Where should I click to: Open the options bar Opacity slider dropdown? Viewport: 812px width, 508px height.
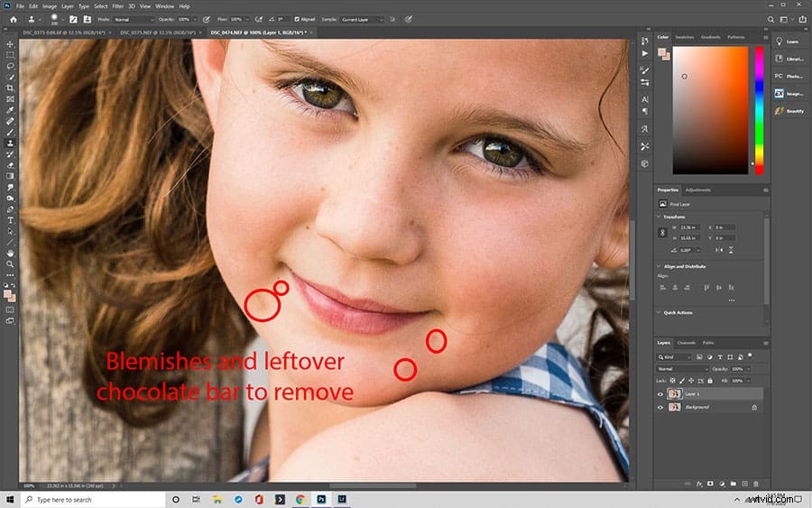point(195,20)
